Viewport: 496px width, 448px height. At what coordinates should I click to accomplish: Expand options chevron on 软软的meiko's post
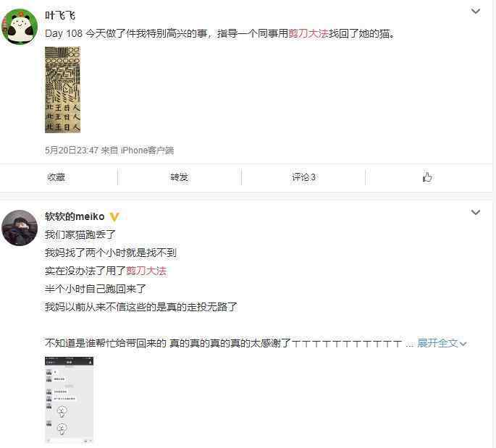click(476, 213)
